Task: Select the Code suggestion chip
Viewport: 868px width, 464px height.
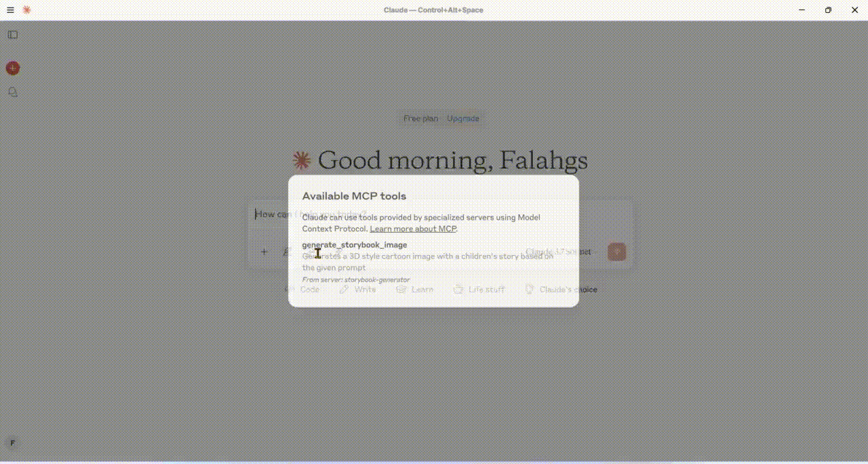Action: [x=303, y=289]
